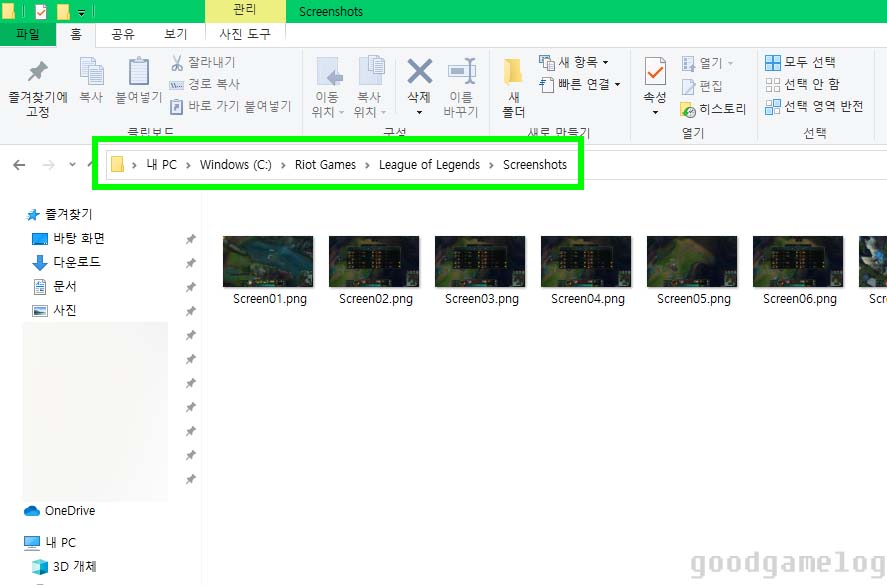
Task: Select OneDrive in navigation pane
Action: [59, 511]
